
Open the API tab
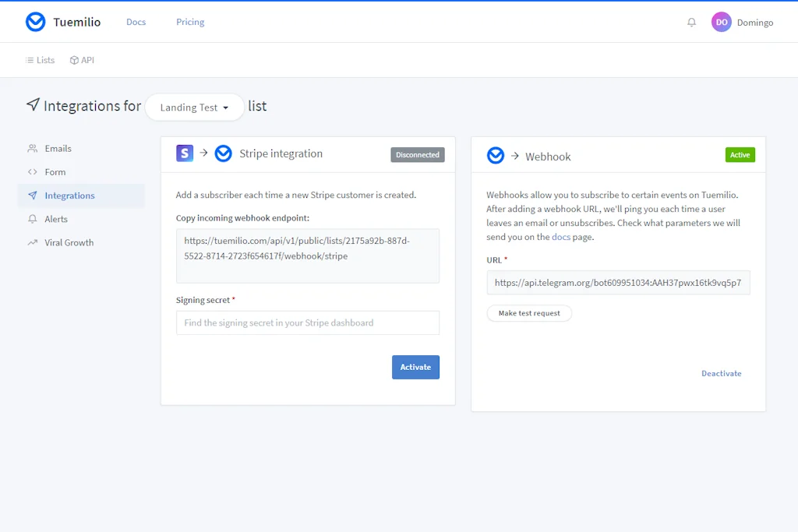pos(82,60)
